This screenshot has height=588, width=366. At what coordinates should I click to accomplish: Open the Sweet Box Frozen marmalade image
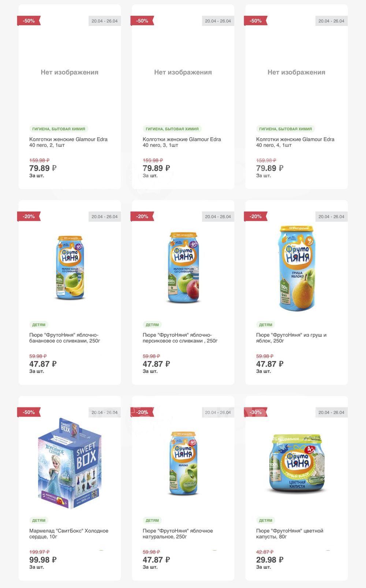(x=70, y=464)
